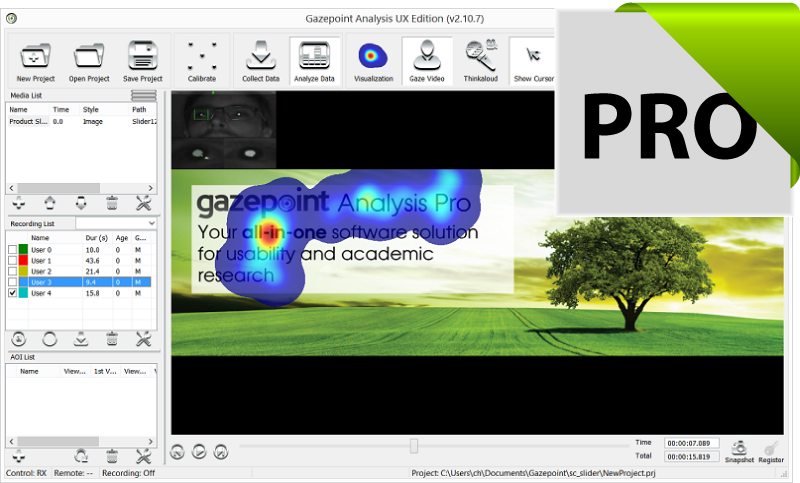Viewport: 800px width, 483px height.
Task: Click the Total time field 00:00:15.819
Action: pos(691,456)
